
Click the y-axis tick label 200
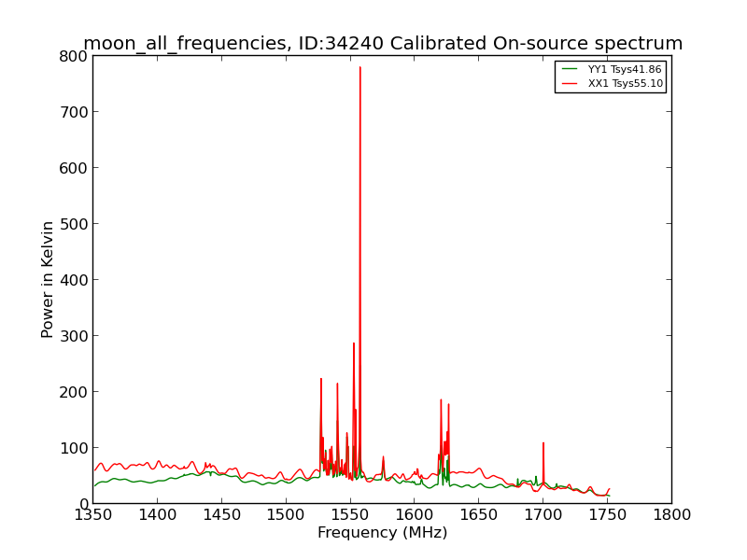74,392
